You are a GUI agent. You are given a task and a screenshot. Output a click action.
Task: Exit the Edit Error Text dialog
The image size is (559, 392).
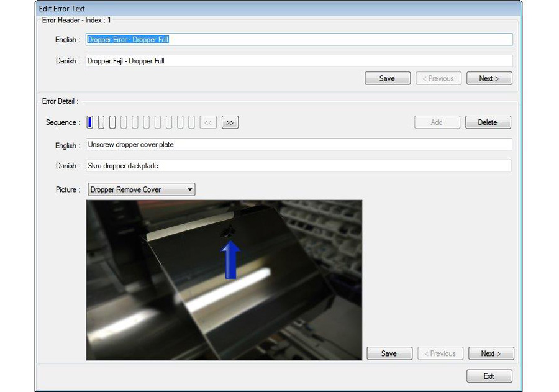coord(489,376)
